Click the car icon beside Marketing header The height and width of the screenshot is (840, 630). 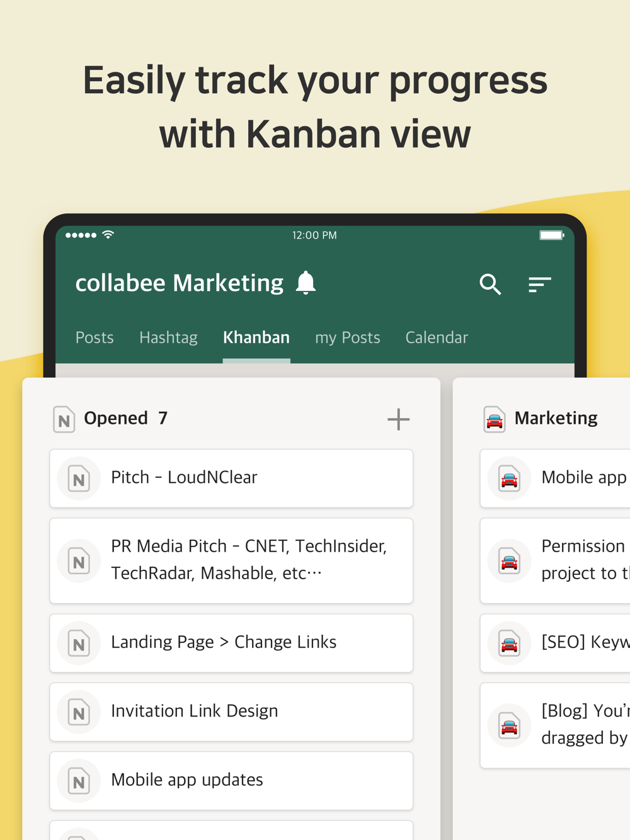495,419
